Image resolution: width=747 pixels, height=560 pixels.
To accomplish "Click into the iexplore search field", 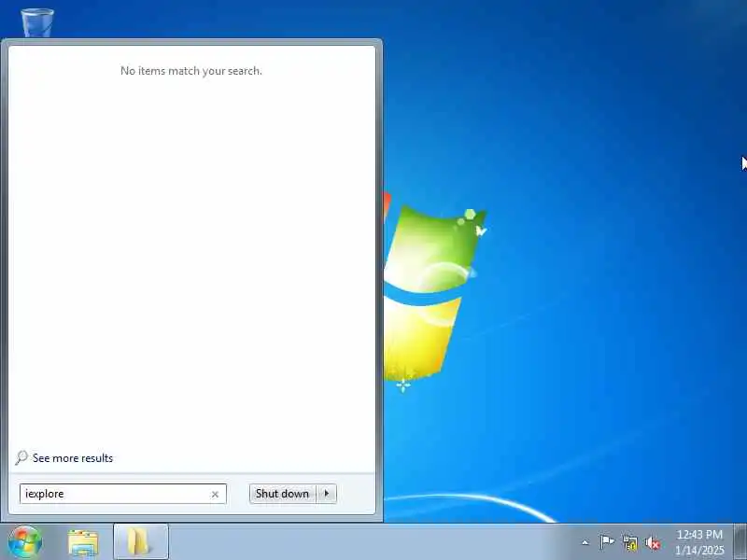I will [123, 494].
